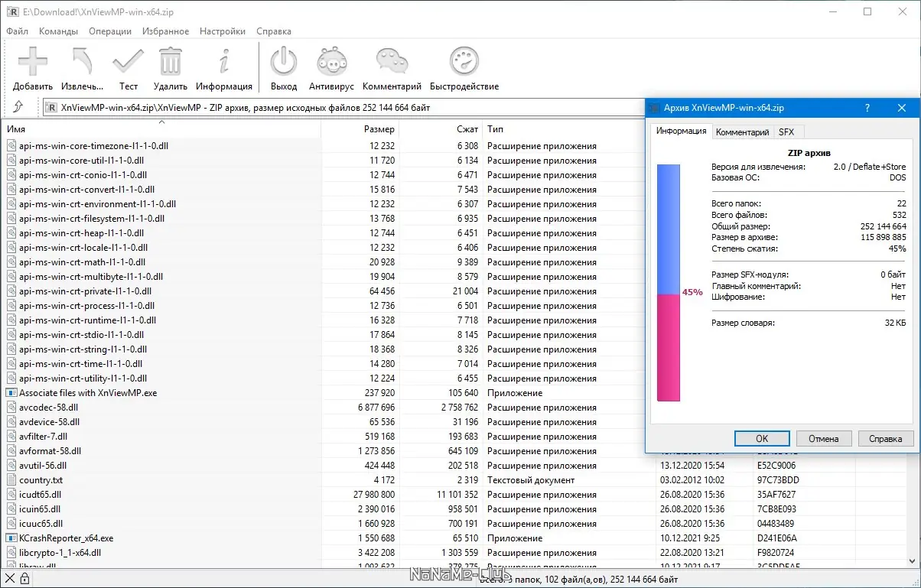This screenshot has width=921, height=588.
Task: Sort the file list by the Размер column
Action: pos(379,129)
